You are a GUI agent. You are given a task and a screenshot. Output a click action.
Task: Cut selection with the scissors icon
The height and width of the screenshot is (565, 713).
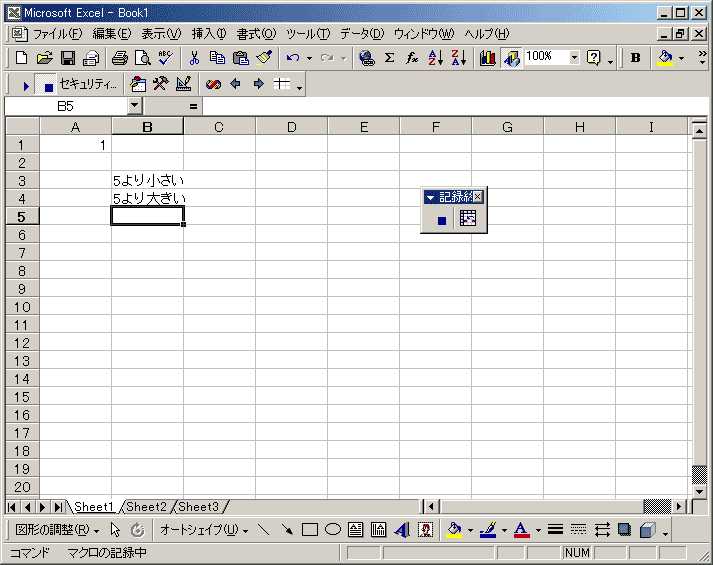[194, 58]
